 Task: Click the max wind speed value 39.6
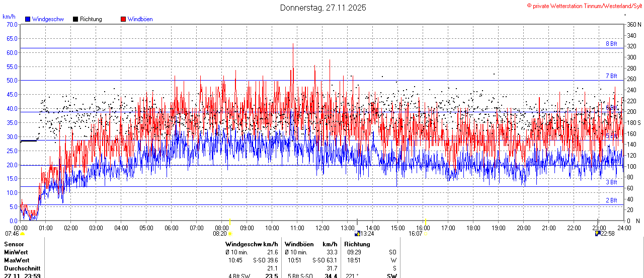click(x=272, y=260)
